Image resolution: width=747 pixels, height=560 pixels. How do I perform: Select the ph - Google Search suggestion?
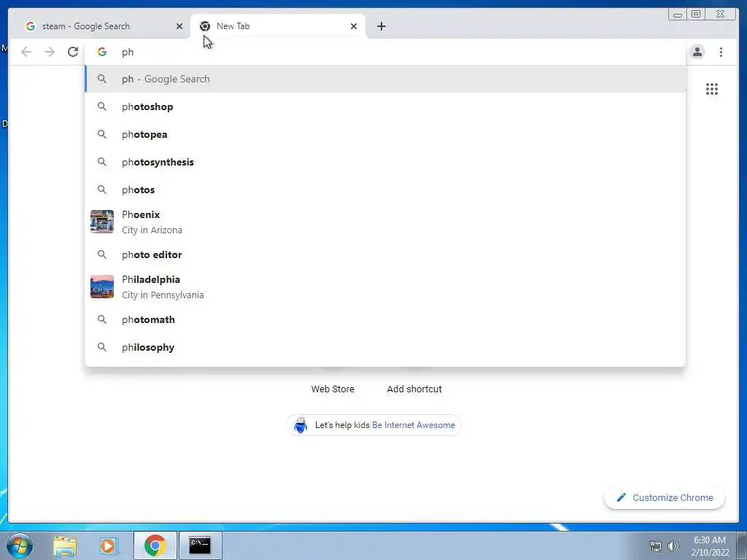pyautogui.click(x=385, y=79)
